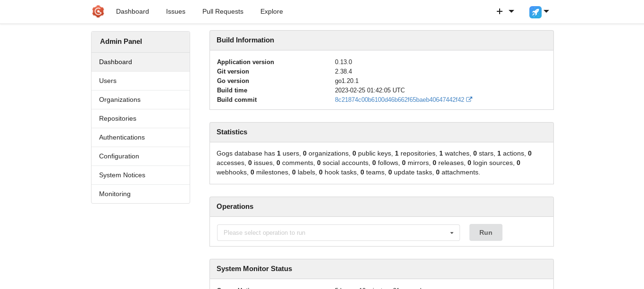The width and height of the screenshot is (644, 289).
Task: Go to Authentications admin page
Action: [122, 137]
